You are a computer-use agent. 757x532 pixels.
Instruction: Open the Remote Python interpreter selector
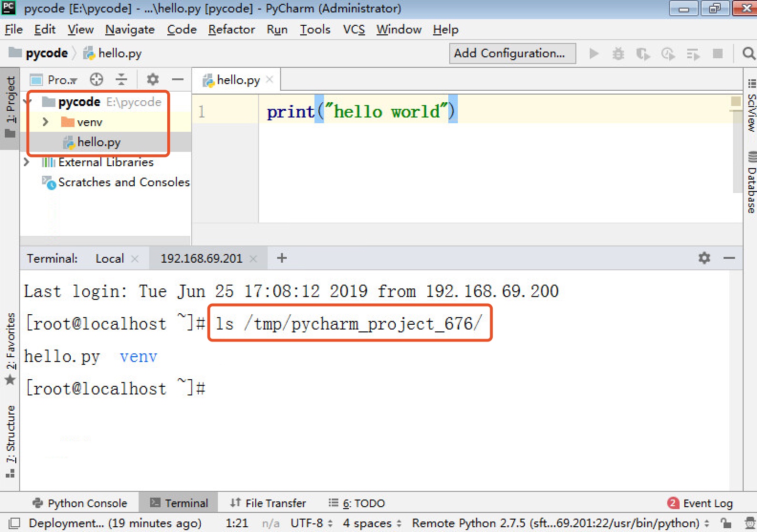tap(560, 523)
